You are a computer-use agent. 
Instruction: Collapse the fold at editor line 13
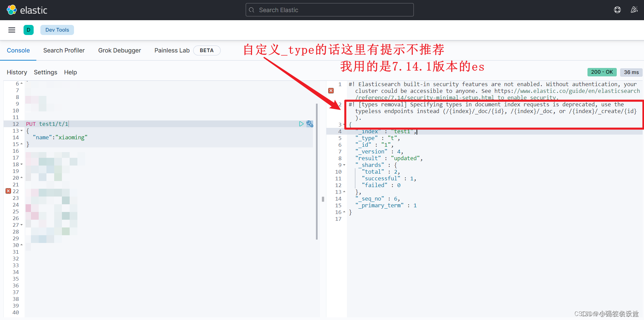(x=22, y=131)
